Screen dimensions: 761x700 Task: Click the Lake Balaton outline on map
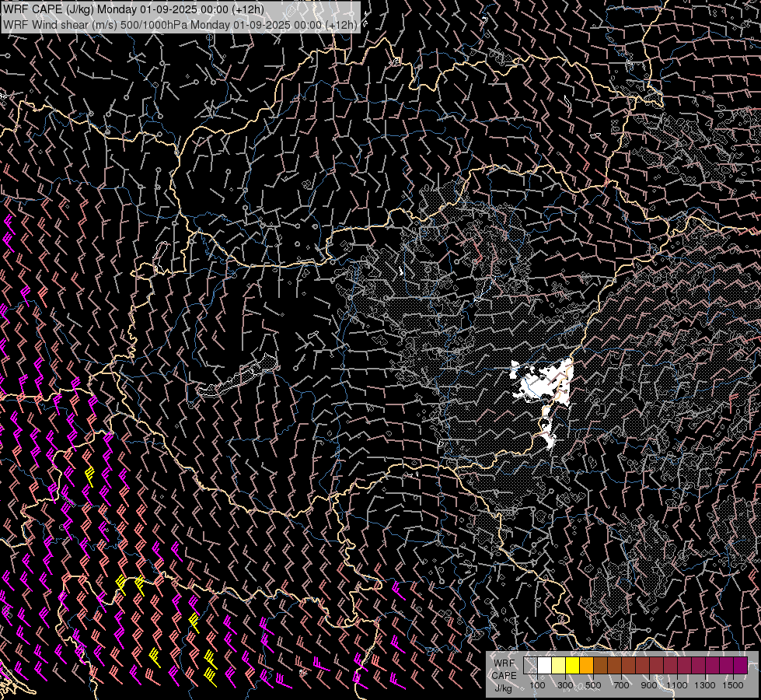(x=237, y=376)
